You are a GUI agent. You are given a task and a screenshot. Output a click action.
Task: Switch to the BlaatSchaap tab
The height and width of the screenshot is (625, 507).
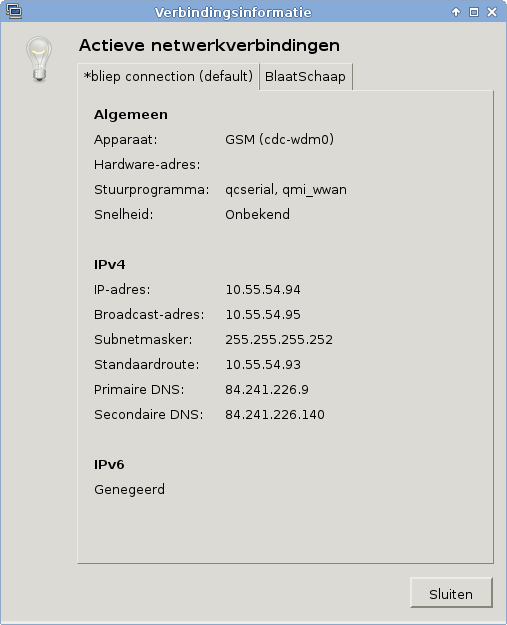[305, 77]
